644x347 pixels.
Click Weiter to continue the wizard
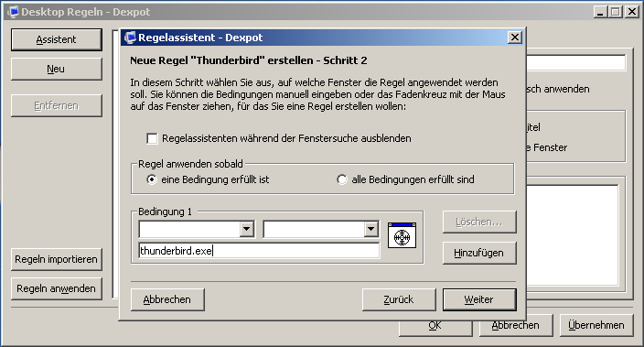479,299
